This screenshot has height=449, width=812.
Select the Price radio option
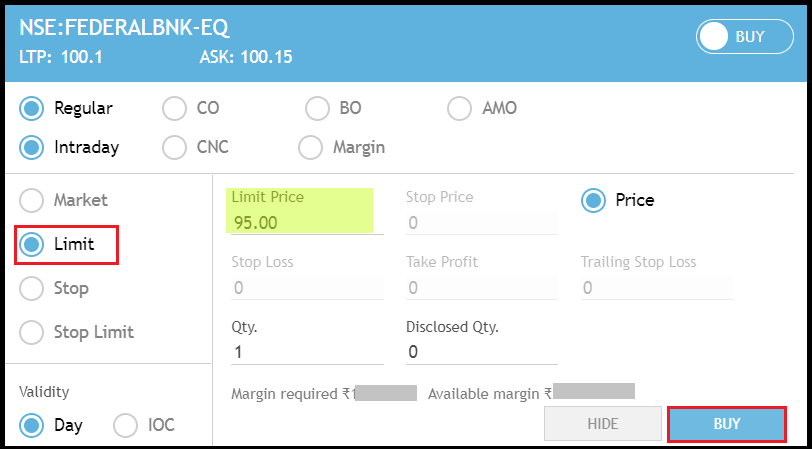tap(593, 200)
